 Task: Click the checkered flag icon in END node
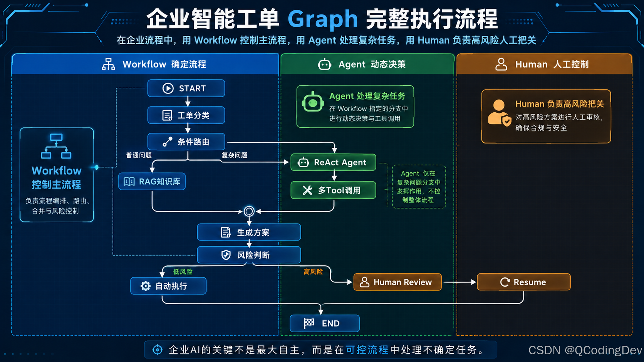309,323
